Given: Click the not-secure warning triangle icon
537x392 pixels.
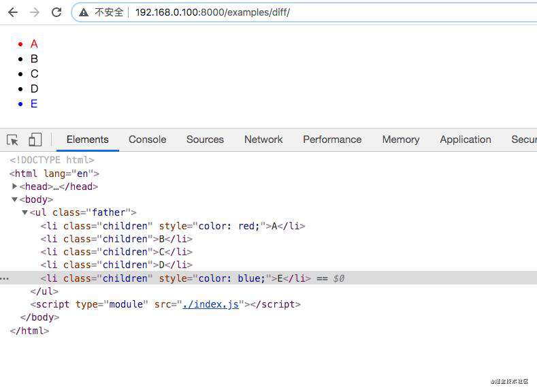Looking at the screenshot, I should pos(84,12).
